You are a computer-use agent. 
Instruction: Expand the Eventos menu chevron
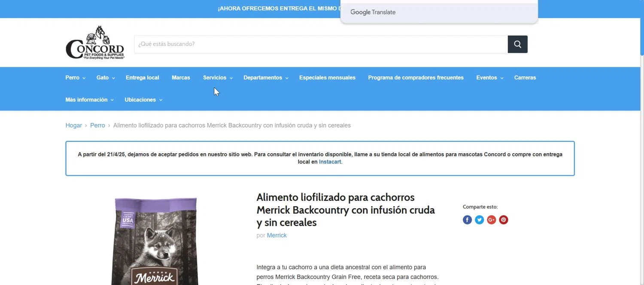[502, 78]
